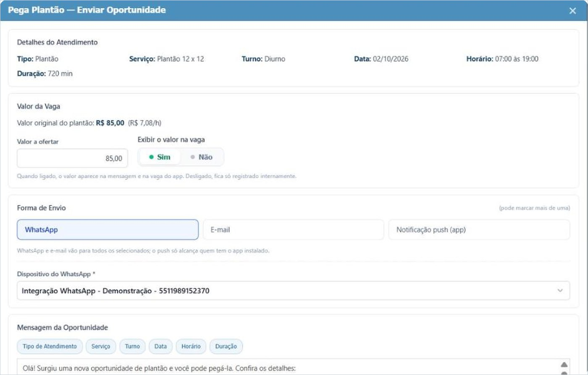Select Não to hide the value
The width and height of the screenshot is (588, 375).
[202, 157]
